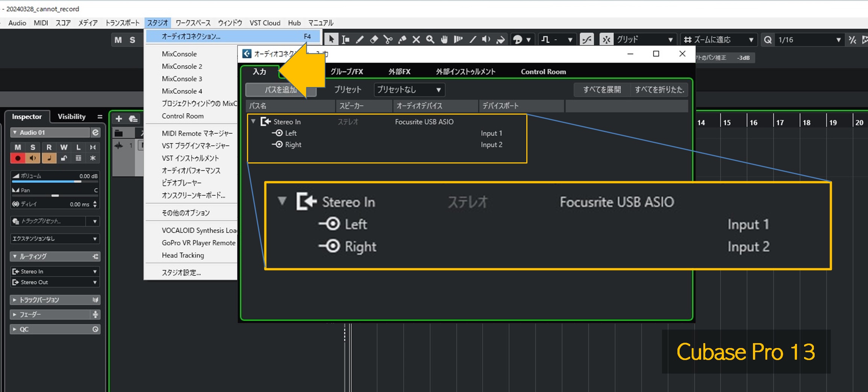Open the グリッド snap type dropdown
Image resolution: width=868 pixels, height=392 pixels.
coord(645,39)
